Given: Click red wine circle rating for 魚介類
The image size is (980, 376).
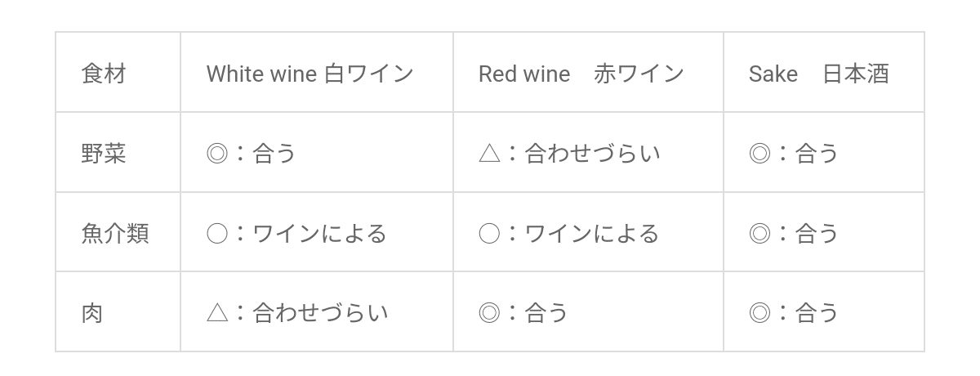Looking at the screenshot, I should tap(488, 234).
